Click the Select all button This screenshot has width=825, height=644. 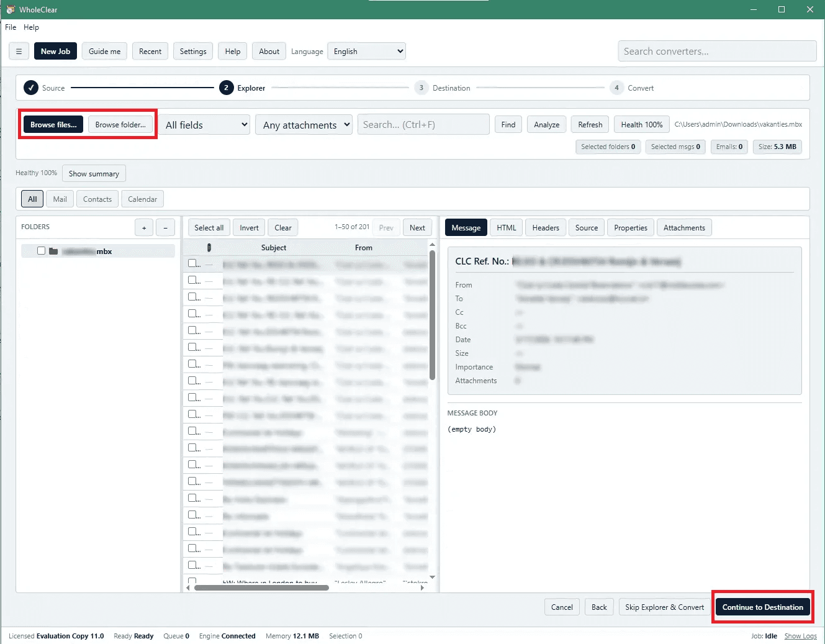pyautogui.click(x=209, y=228)
